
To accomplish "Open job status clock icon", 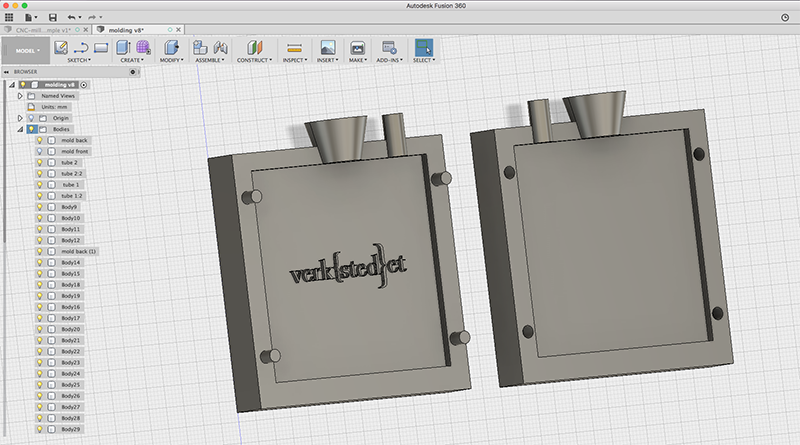I will coord(785,17).
